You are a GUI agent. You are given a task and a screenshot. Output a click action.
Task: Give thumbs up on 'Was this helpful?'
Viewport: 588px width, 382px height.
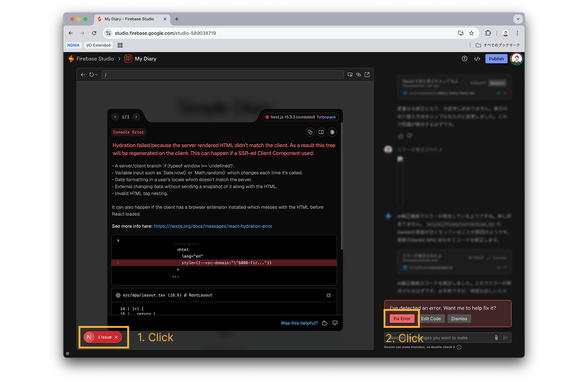[324, 323]
